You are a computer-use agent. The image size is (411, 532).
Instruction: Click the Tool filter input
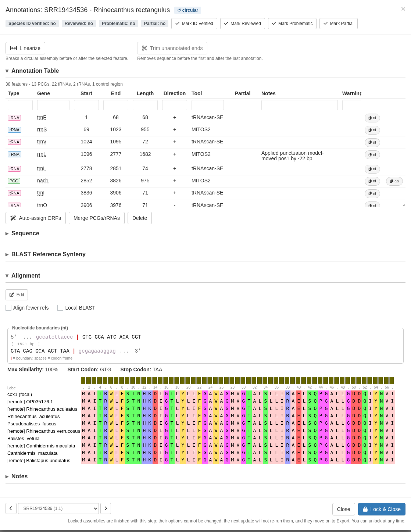click(208, 105)
